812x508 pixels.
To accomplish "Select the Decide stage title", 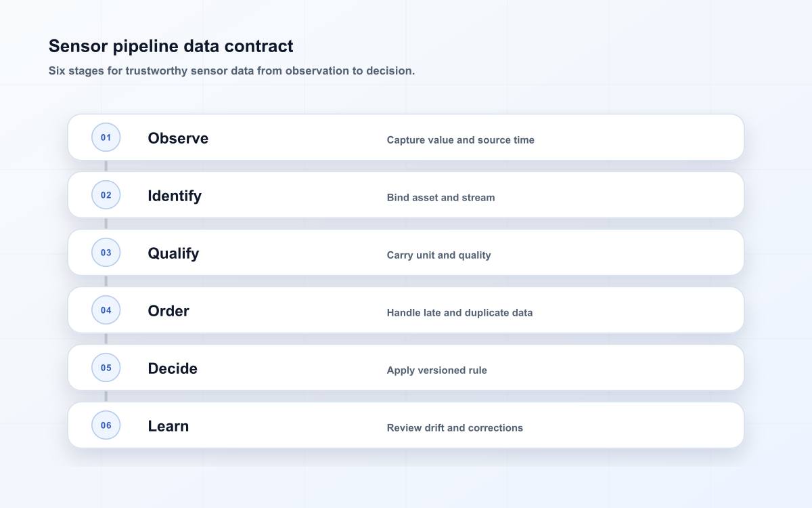I will pyautogui.click(x=173, y=368).
